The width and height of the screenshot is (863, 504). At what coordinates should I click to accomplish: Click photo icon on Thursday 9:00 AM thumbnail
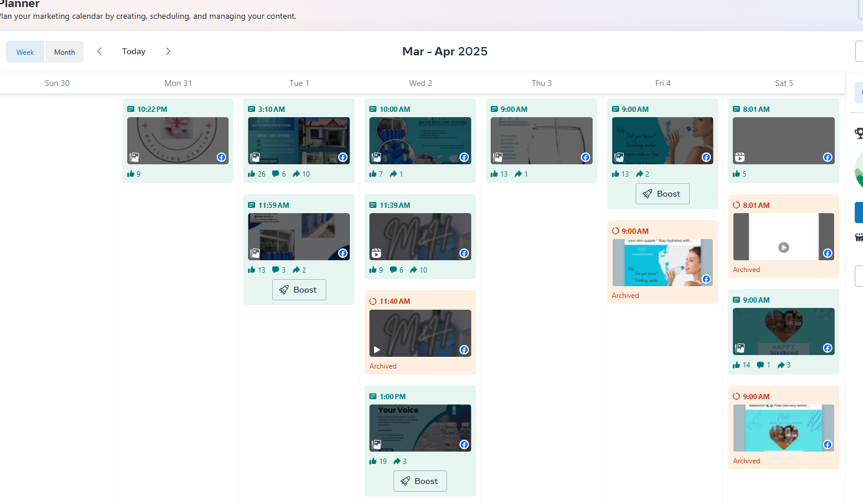[498, 157]
